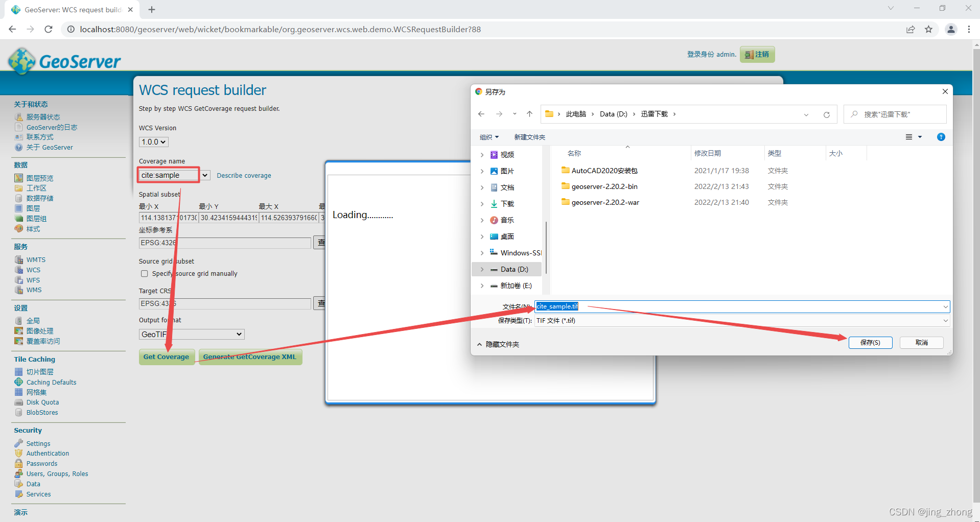This screenshot has width=980, height=522.
Task: Open Tile Layers icon under Tile Caching
Action: coord(19,372)
